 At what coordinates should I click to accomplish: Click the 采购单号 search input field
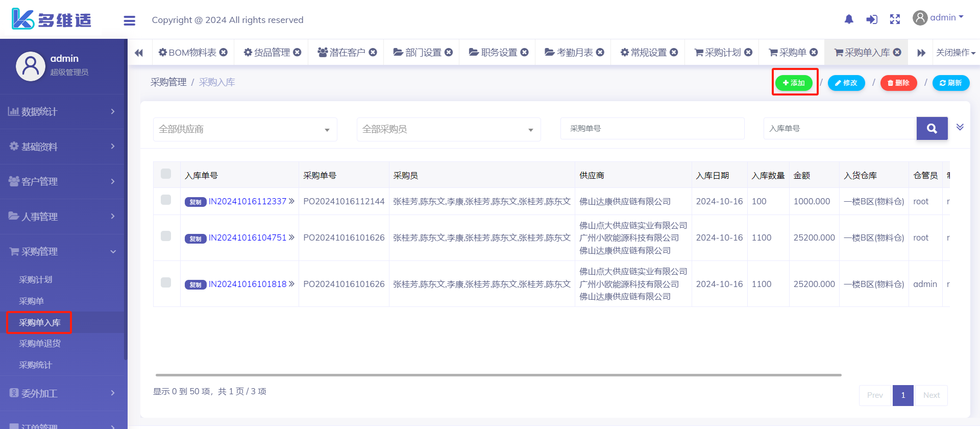click(x=652, y=129)
